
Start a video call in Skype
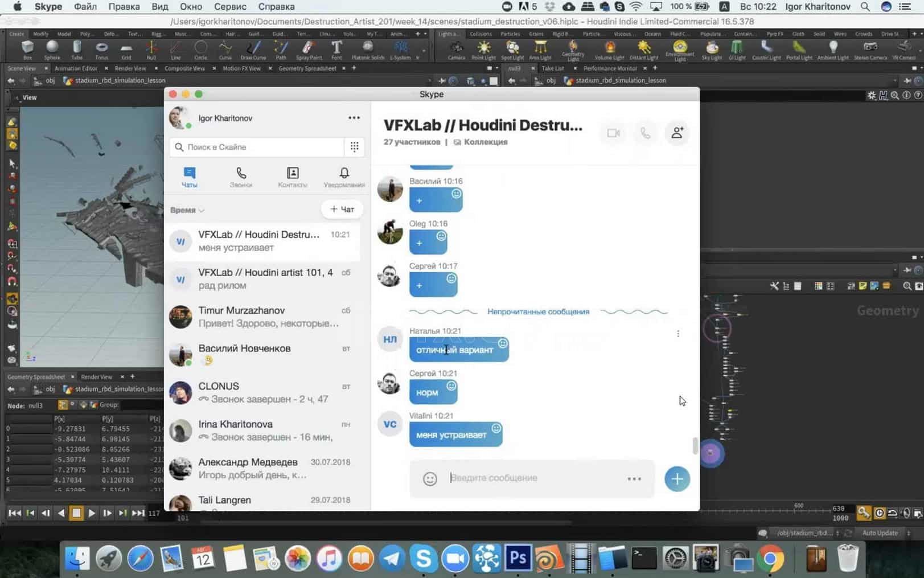pyautogui.click(x=613, y=133)
